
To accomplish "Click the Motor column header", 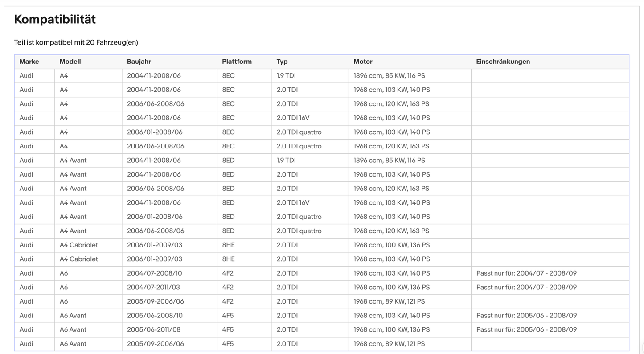I will click(363, 62).
